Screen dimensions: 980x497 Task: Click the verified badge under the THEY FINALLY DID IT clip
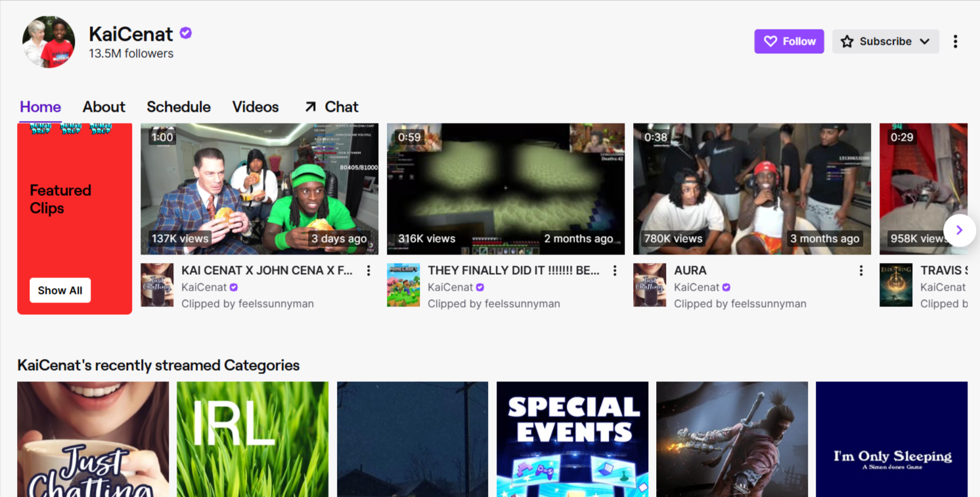coord(479,287)
